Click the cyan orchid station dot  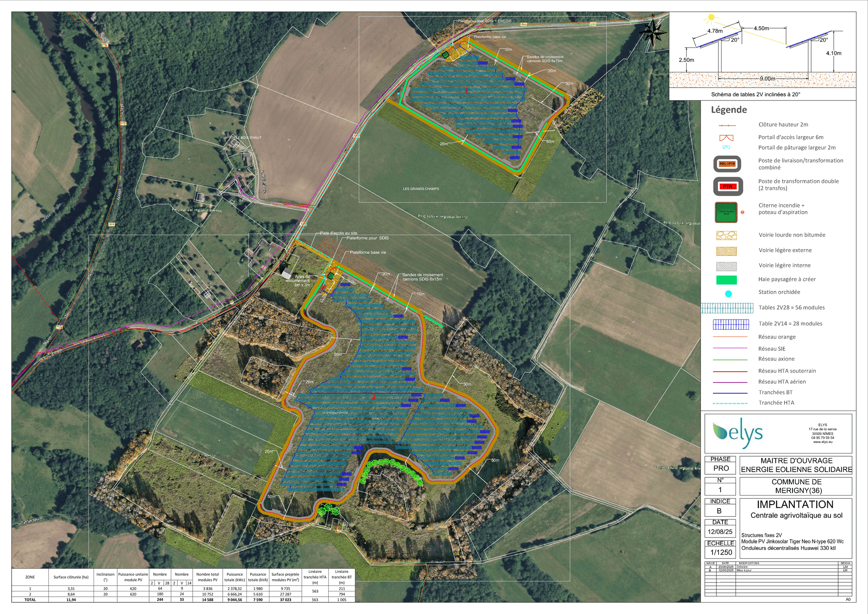[x=728, y=294]
